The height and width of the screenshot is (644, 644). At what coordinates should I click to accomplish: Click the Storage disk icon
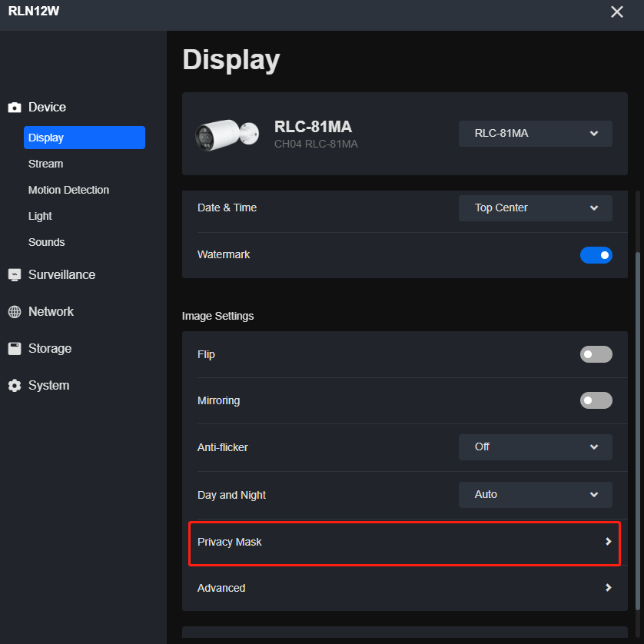coord(15,349)
